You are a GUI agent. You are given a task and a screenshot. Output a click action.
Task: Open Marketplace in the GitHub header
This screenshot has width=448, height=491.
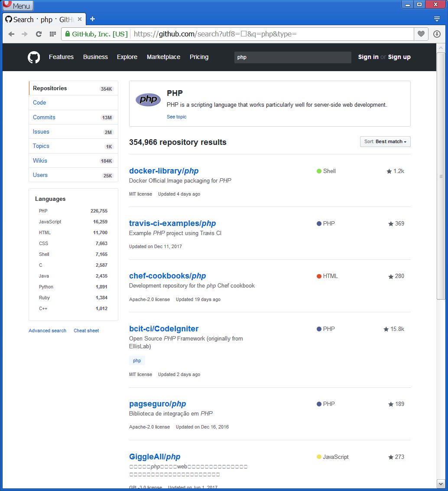tap(163, 57)
